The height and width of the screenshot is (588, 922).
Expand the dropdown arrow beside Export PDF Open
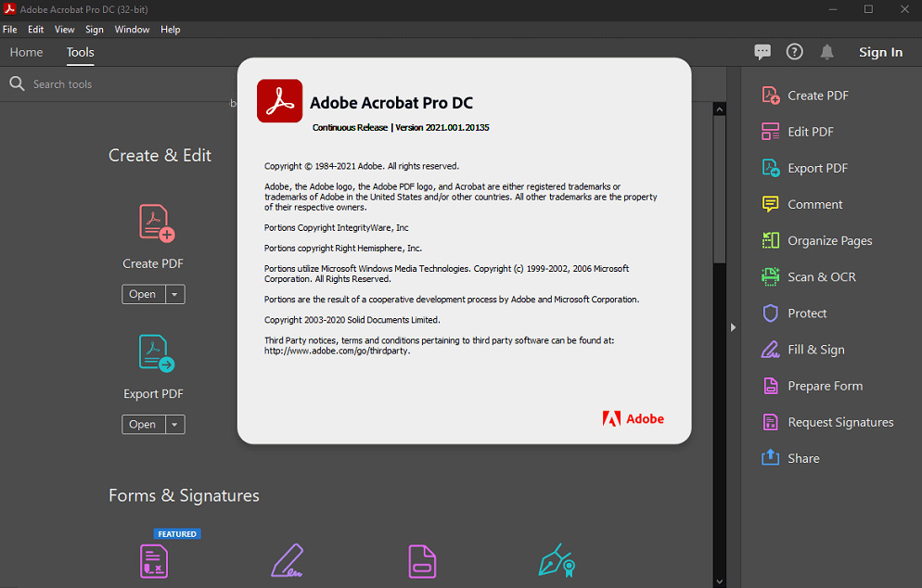click(x=175, y=425)
